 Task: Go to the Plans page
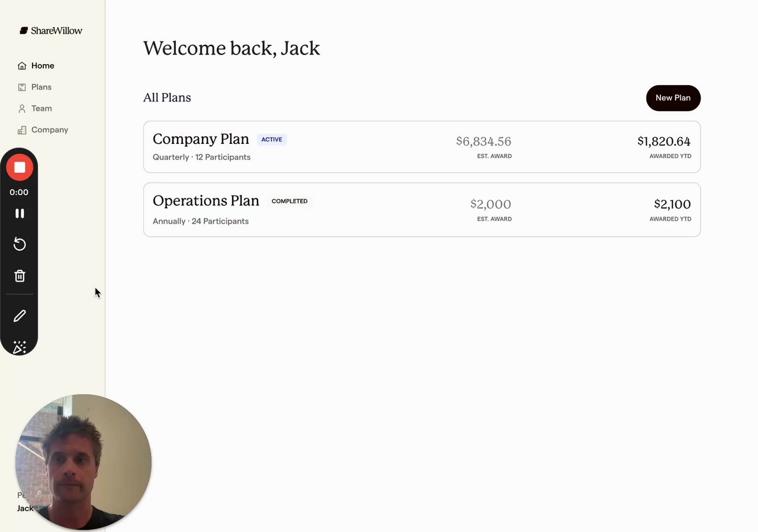(x=41, y=87)
